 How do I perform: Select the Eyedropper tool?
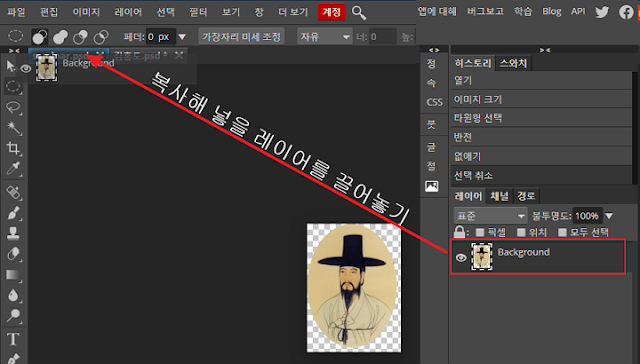(x=13, y=169)
